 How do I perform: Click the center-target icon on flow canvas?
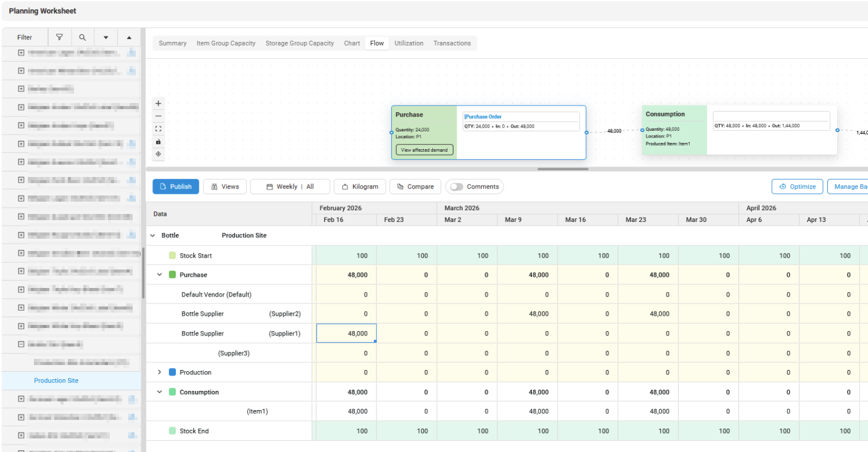(x=159, y=154)
